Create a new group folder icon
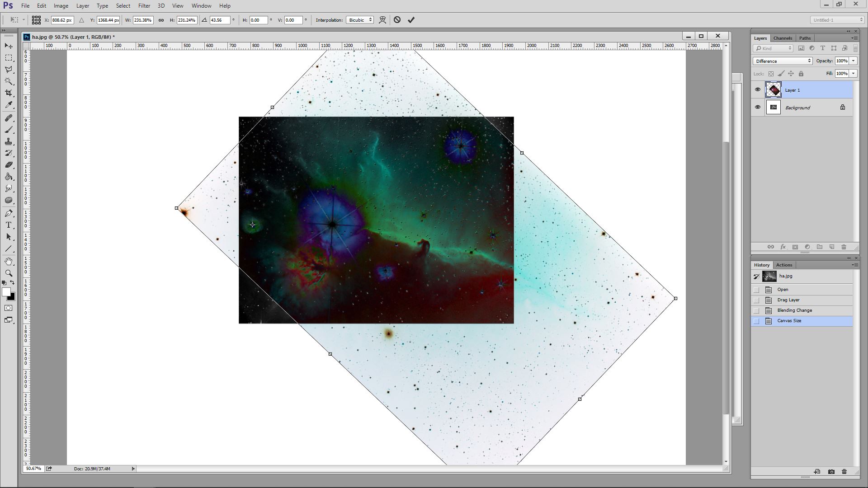 [x=820, y=247]
